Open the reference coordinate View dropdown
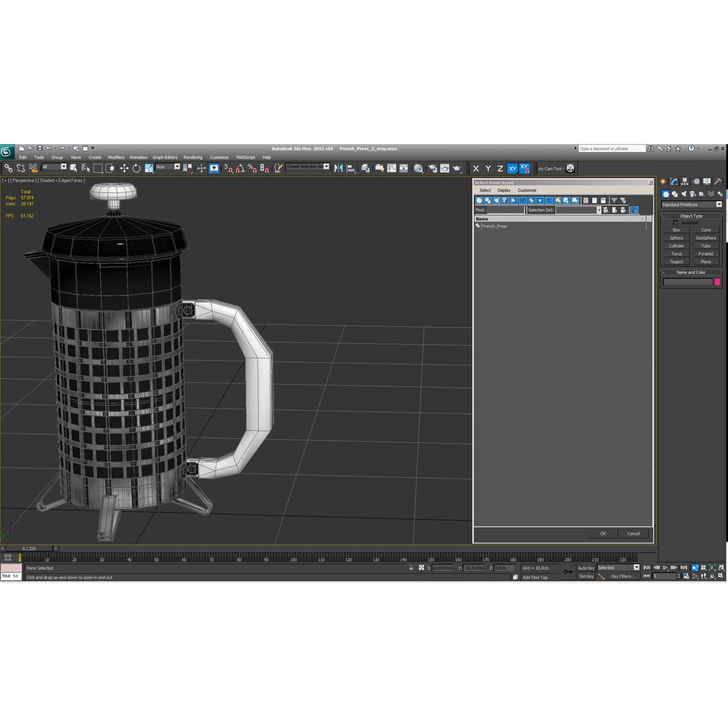The height and width of the screenshot is (728, 728). 168,166
